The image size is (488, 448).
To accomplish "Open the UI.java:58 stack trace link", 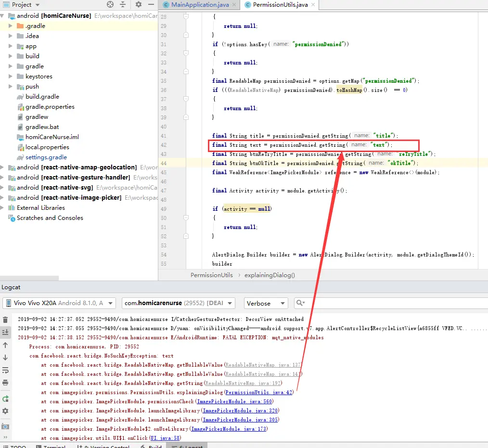I will coord(165,438).
